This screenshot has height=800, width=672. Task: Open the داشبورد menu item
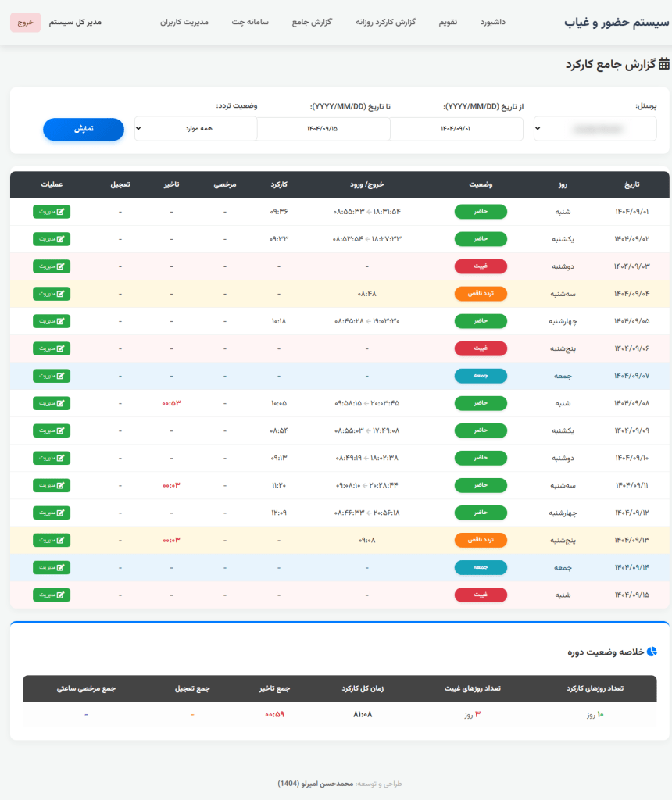(x=492, y=22)
